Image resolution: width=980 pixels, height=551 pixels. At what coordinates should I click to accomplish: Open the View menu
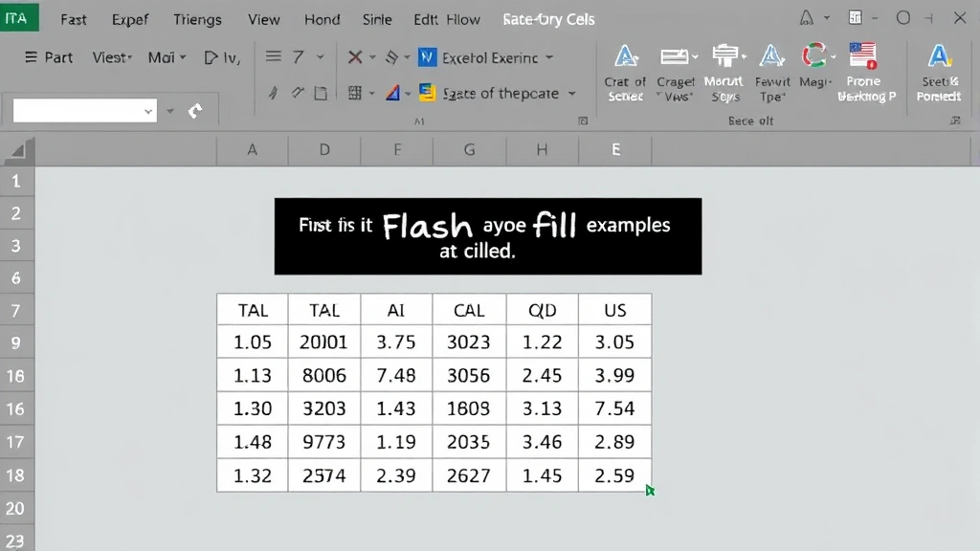coord(263,19)
